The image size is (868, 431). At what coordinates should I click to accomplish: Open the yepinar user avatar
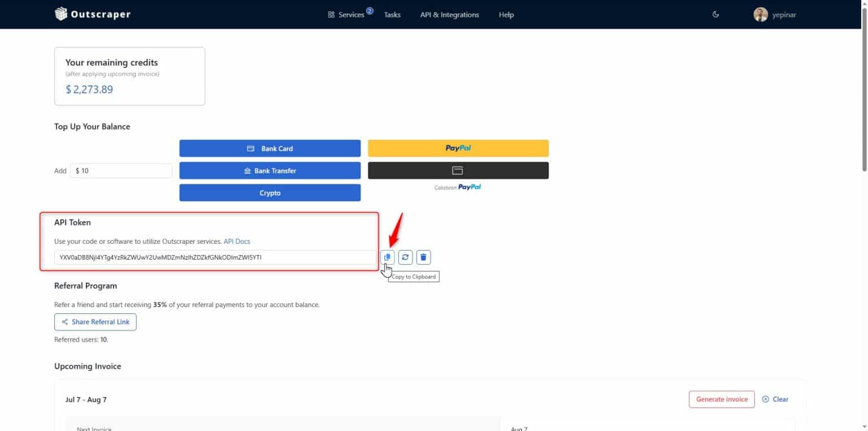(760, 15)
